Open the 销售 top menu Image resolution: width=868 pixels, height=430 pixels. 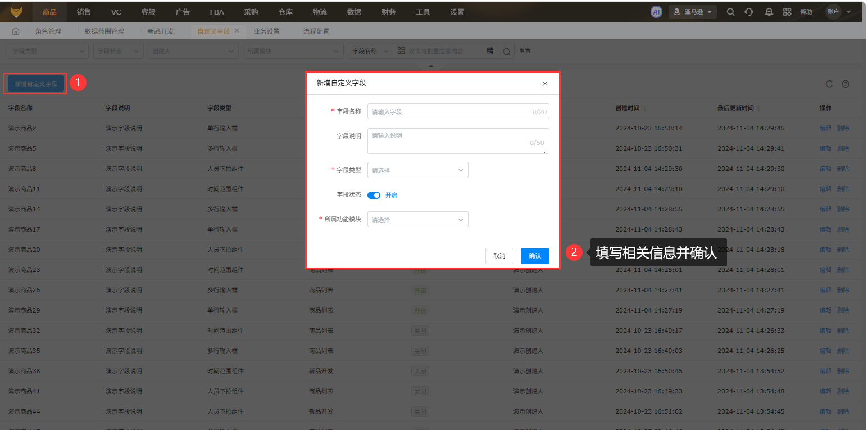pos(84,12)
